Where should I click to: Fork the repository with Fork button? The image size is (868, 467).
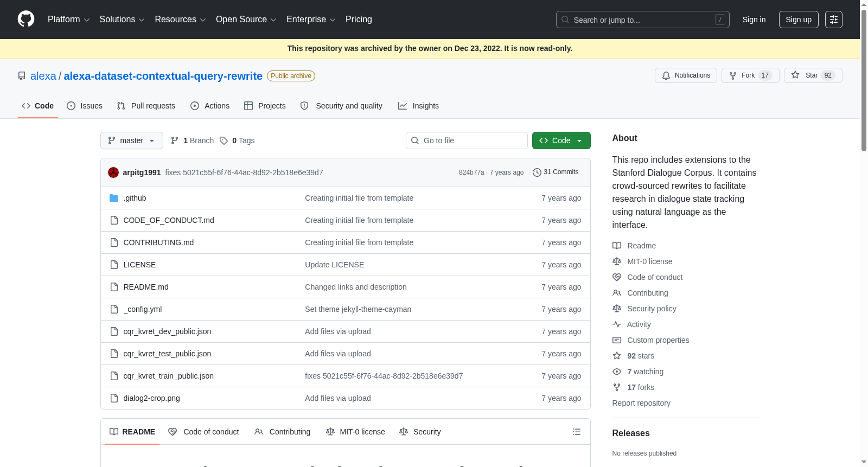750,75
